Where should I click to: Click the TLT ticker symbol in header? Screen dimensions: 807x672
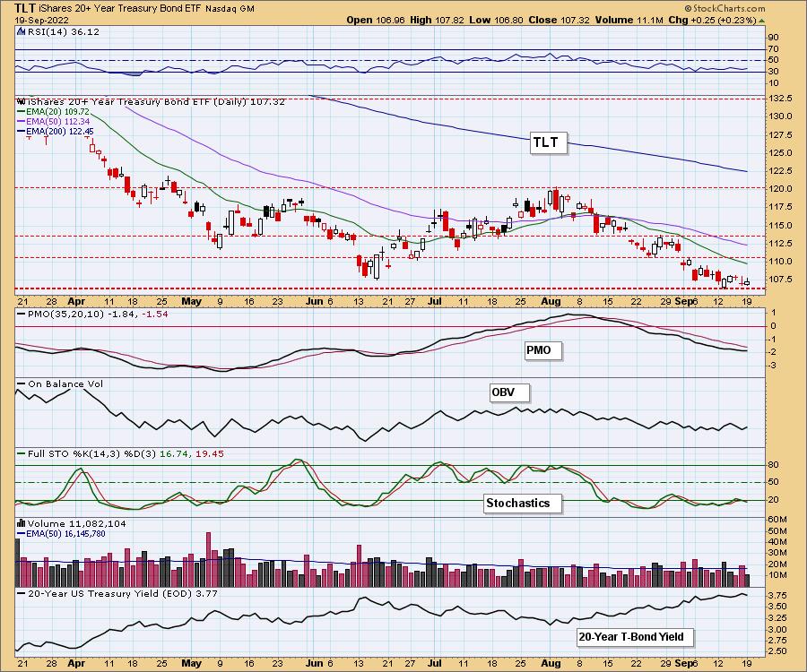pyautogui.click(x=25, y=8)
